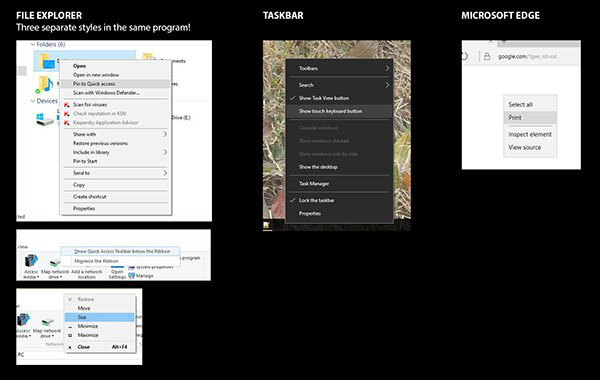Expand the Send to submenu
This screenshot has height=380, width=600.
tap(165, 173)
